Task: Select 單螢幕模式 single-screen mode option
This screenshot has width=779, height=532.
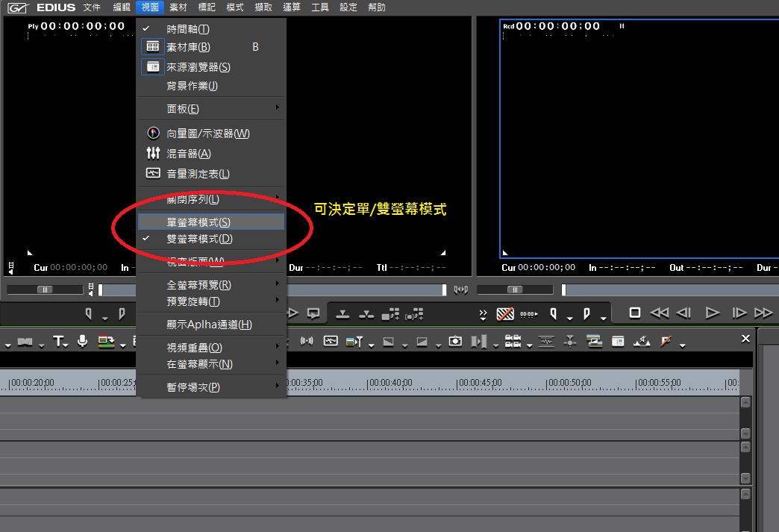Action: point(198,222)
